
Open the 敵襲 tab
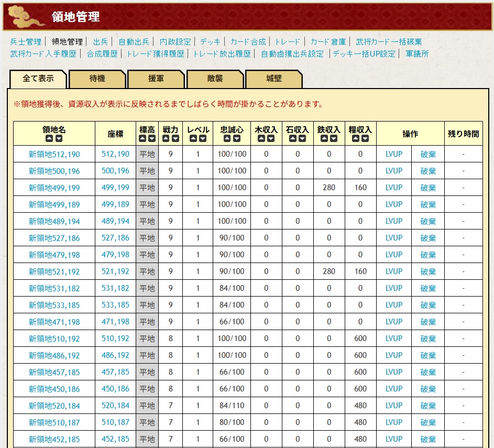pos(215,79)
